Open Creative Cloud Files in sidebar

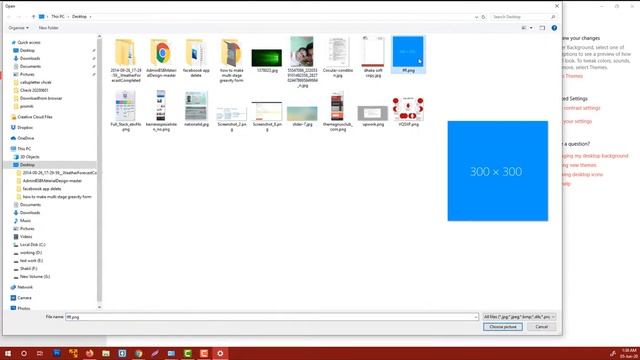point(35,117)
